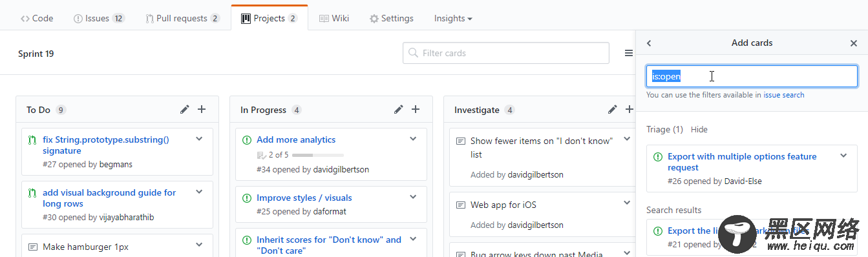Hide the Triage section
This screenshot has height=257, width=868.
(x=699, y=129)
